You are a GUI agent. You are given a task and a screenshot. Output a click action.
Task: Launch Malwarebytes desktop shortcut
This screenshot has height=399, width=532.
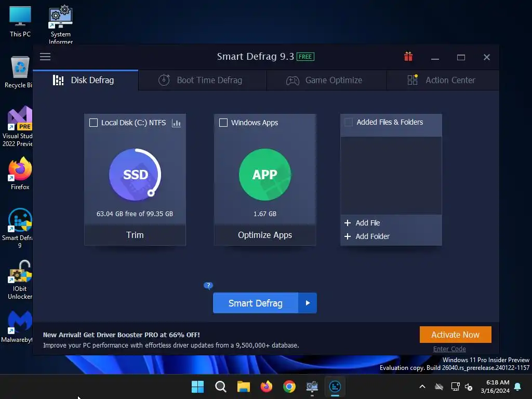pyautogui.click(x=18, y=326)
